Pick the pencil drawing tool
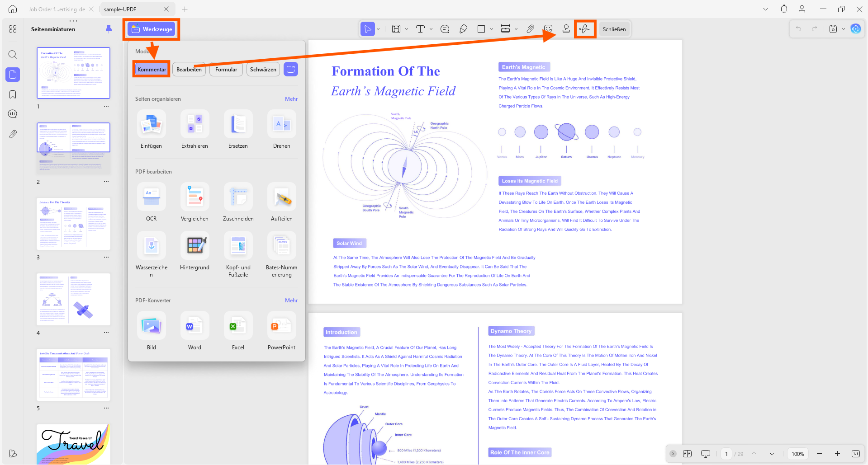The image size is (868, 465). coord(463,29)
